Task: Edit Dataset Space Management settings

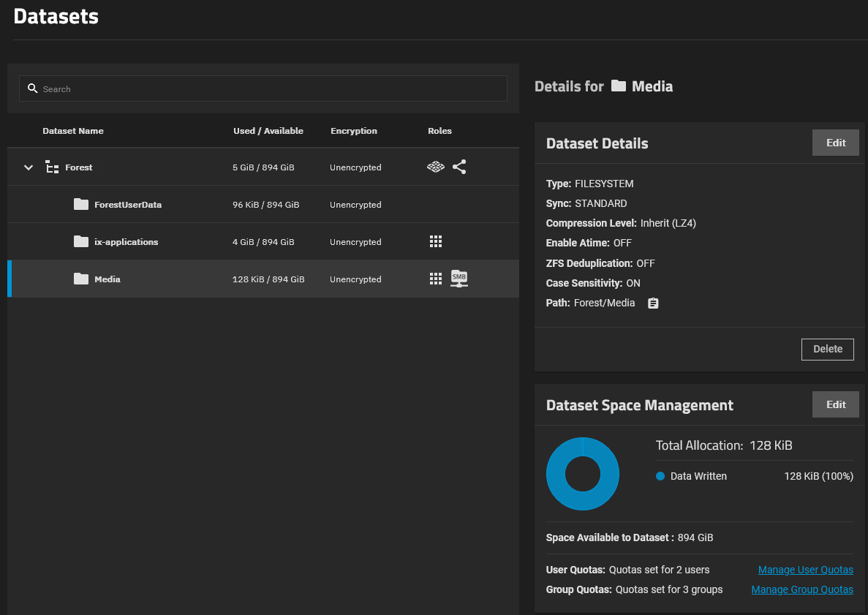Action: click(x=835, y=404)
